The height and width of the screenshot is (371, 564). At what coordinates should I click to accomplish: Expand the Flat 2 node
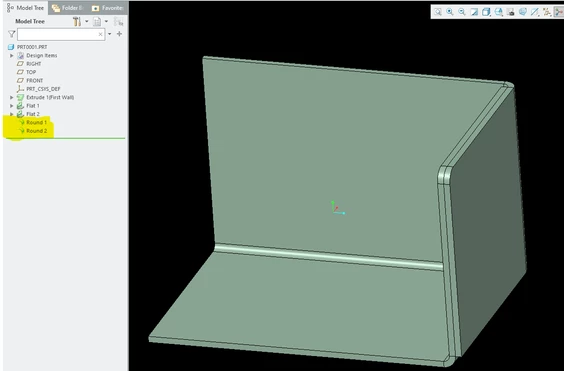click(x=12, y=114)
